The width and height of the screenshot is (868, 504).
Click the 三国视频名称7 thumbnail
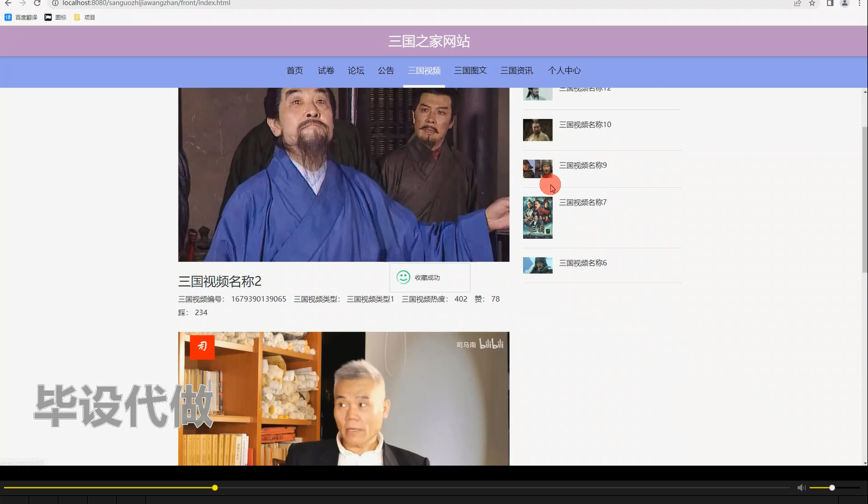pyautogui.click(x=537, y=218)
